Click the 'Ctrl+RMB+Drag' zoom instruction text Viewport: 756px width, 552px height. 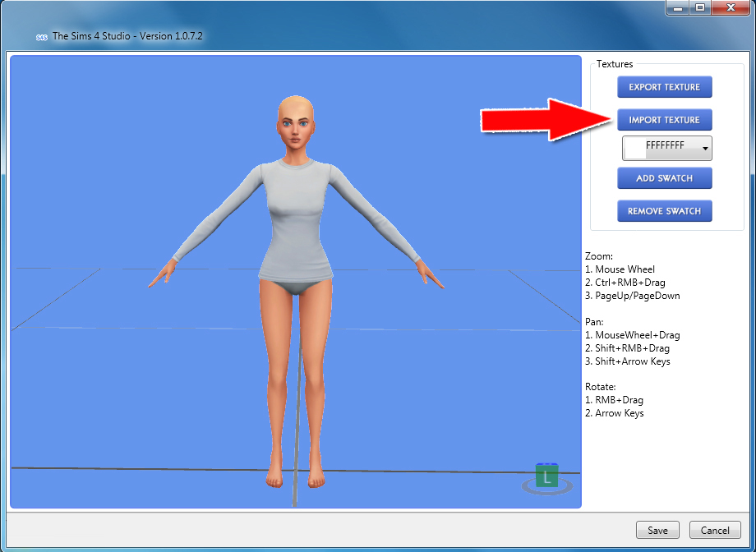pos(630,283)
